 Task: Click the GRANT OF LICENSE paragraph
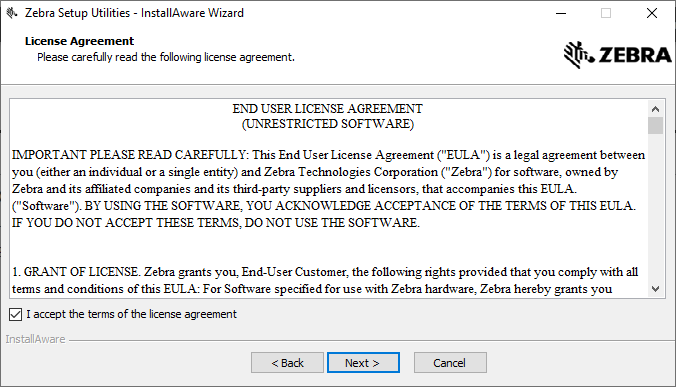click(325, 281)
